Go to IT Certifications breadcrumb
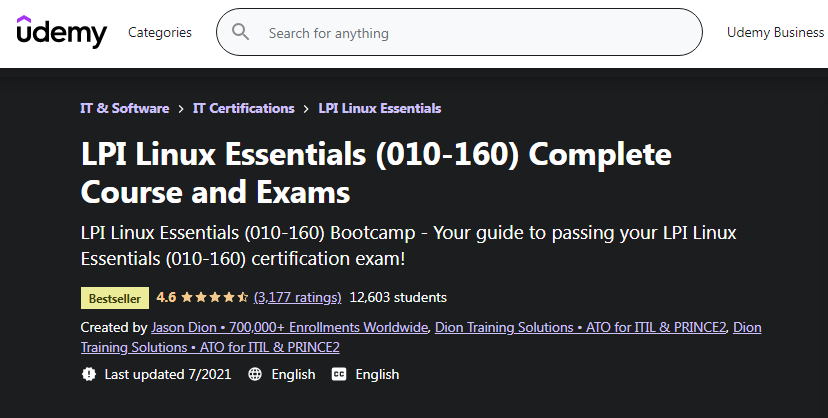Viewport: 828px width, 418px height. [243, 108]
